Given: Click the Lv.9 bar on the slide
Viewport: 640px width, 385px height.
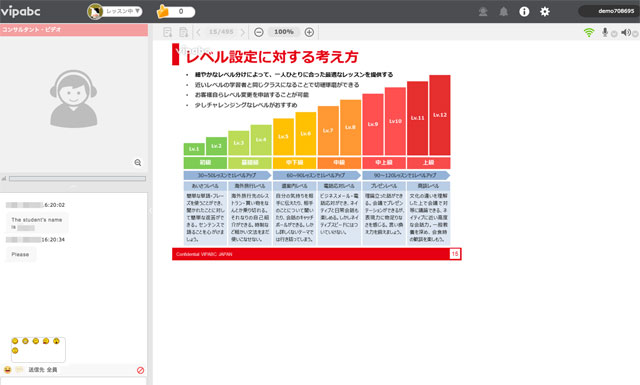Looking at the screenshot, I should tap(373, 124).
